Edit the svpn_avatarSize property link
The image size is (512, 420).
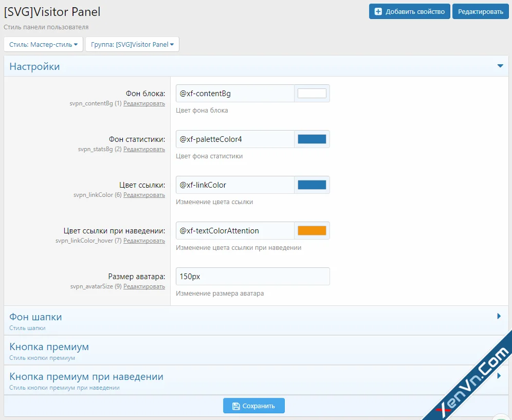pos(144,286)
